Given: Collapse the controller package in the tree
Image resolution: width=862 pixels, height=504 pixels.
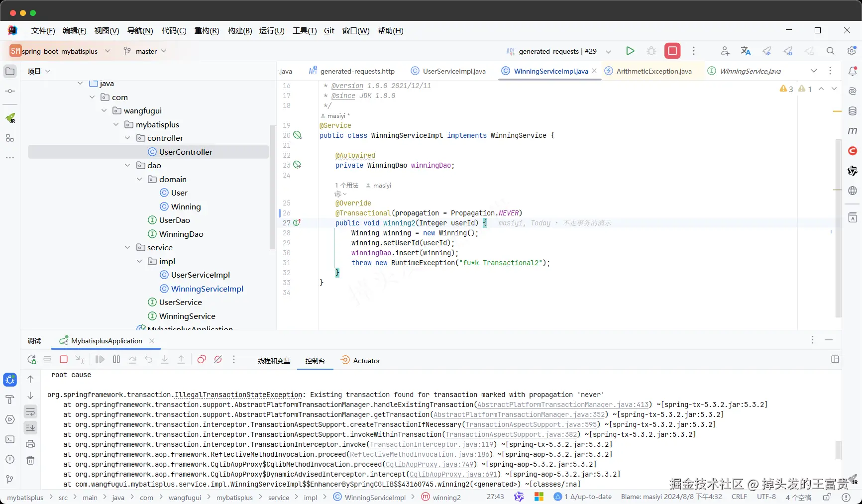Looking at the screenshot, I should (127, 138).
